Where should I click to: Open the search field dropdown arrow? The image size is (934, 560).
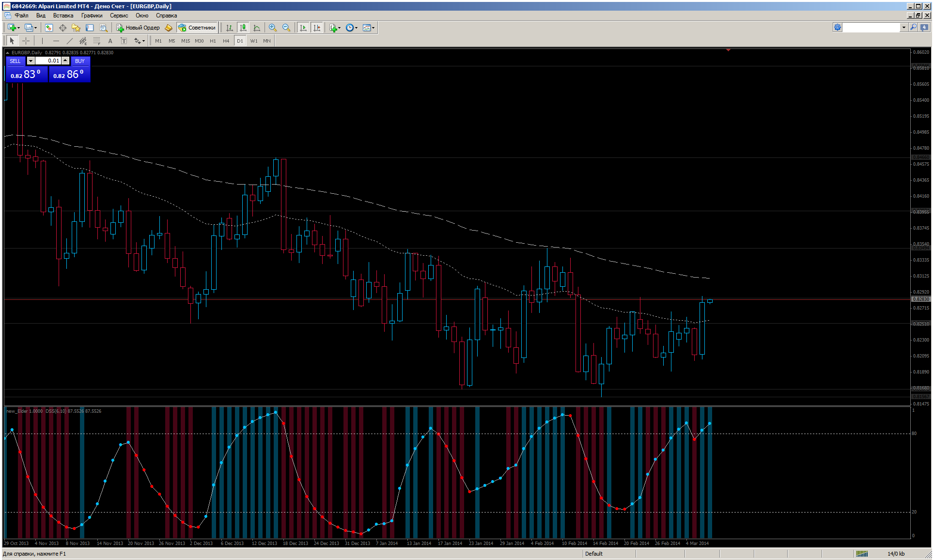pyautogui.click(x=904, y=28)
